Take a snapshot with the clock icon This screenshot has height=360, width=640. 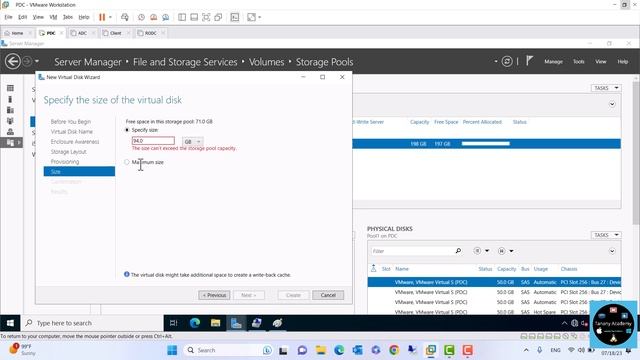tap(141, 17)
